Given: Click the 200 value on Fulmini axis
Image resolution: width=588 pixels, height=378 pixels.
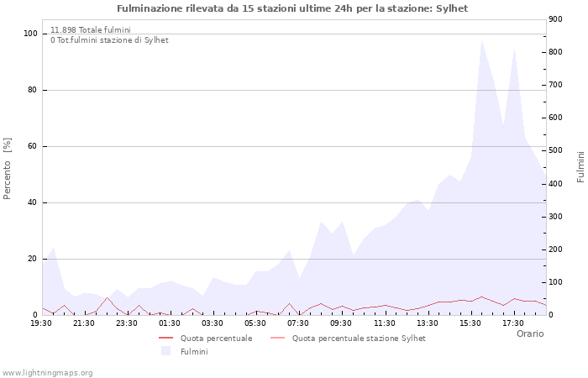Looking at the screenshot, I should [555, 249].
